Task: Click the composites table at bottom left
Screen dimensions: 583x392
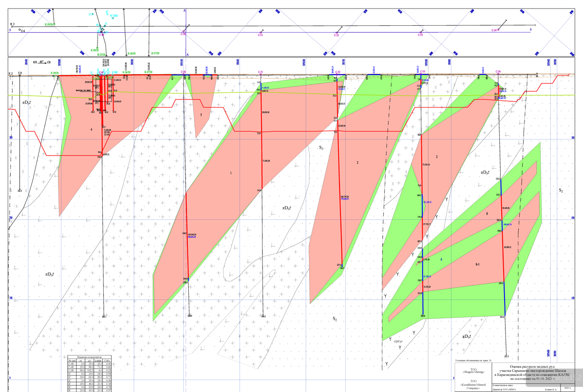Action: tap(90, 373)
